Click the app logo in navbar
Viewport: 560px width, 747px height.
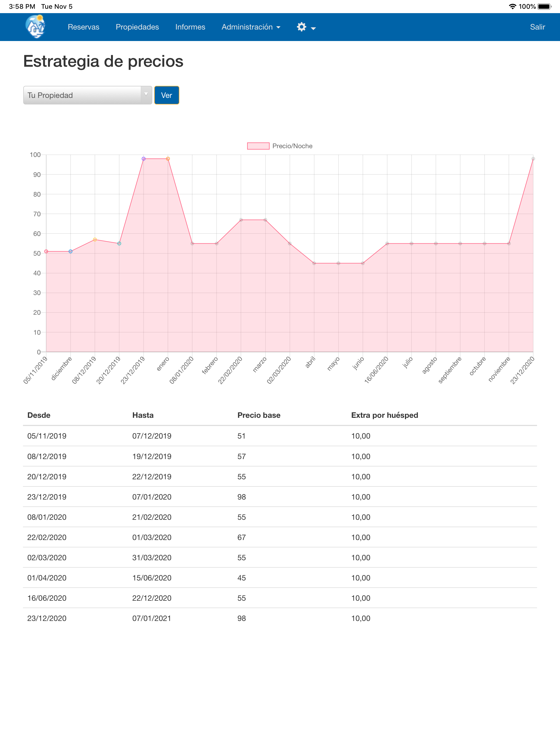coord(36,27)
